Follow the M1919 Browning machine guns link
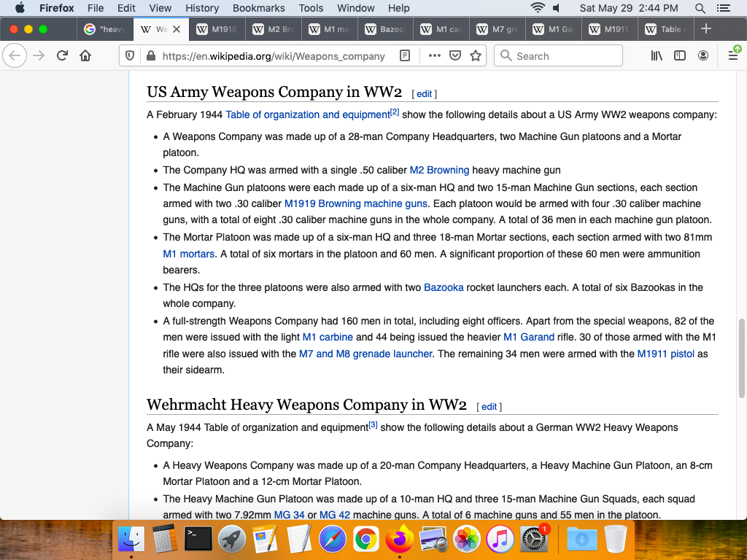Screen dimensions: 747x560 coord(355,203)
